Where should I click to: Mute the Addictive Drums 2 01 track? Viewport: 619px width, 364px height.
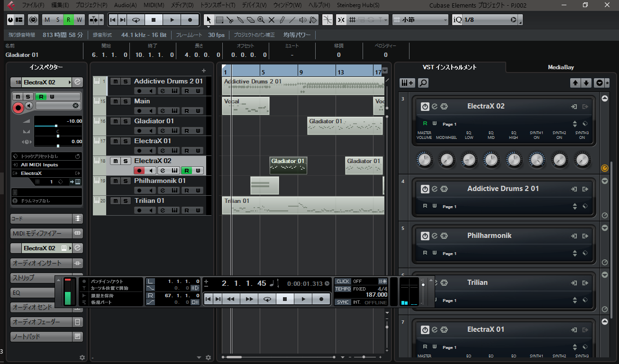115,82
